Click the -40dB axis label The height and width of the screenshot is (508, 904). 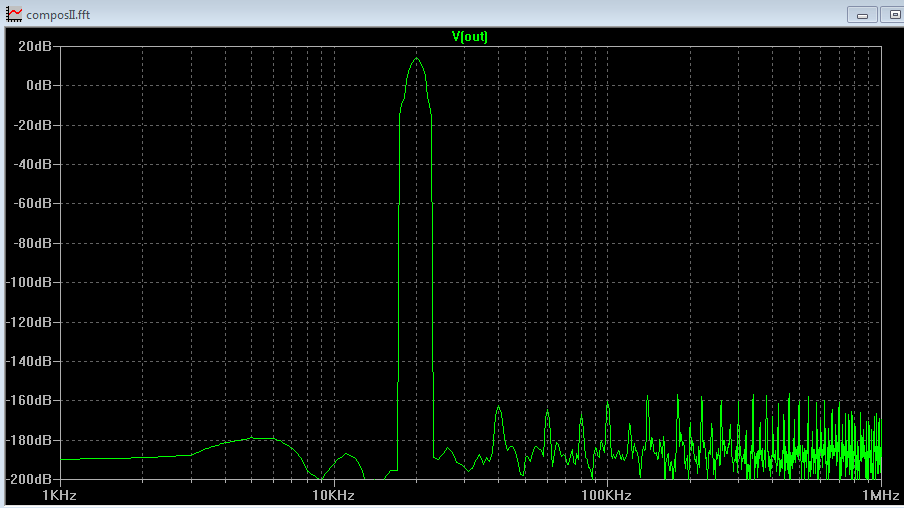click(32, 164)
